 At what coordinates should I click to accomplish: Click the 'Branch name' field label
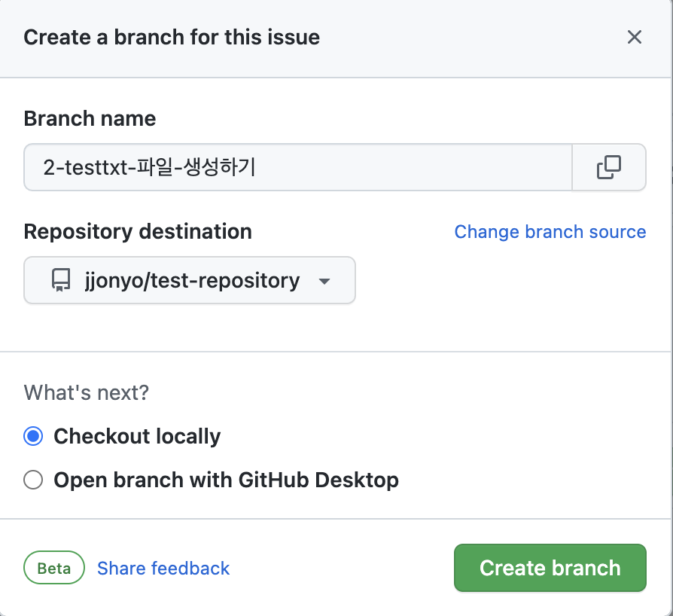[90, 118]
